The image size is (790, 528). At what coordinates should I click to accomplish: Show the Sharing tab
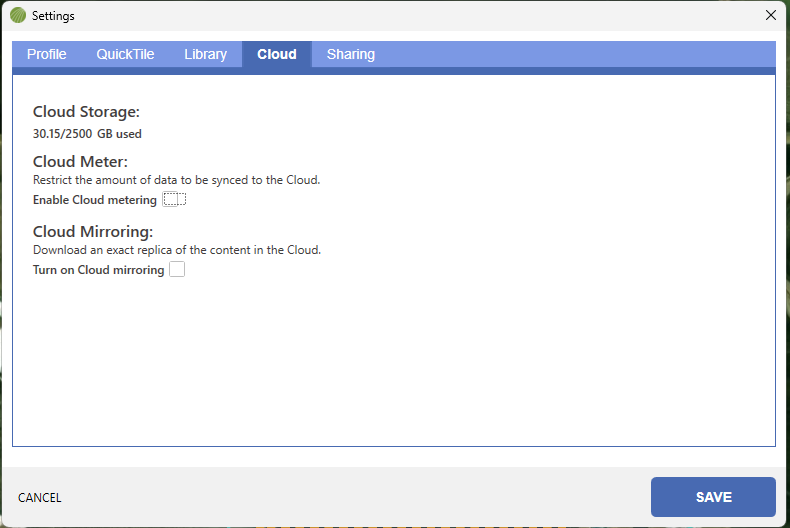350,54
